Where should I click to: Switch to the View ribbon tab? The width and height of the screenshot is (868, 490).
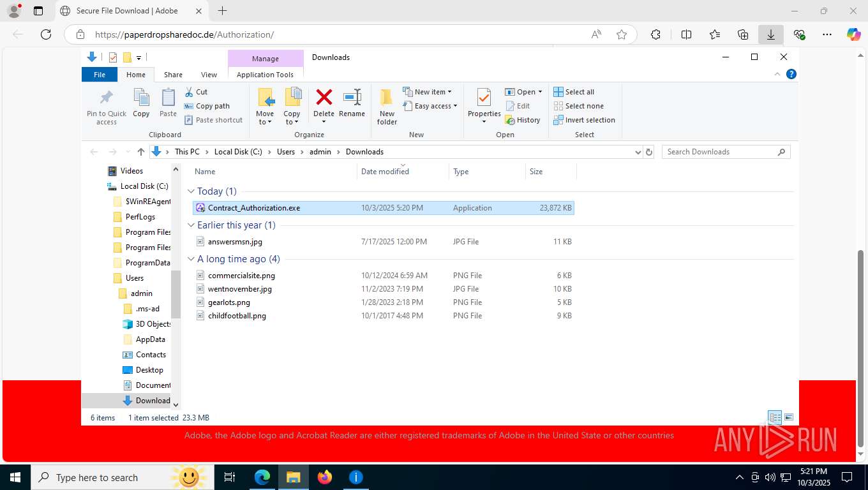tap(209, 75)
